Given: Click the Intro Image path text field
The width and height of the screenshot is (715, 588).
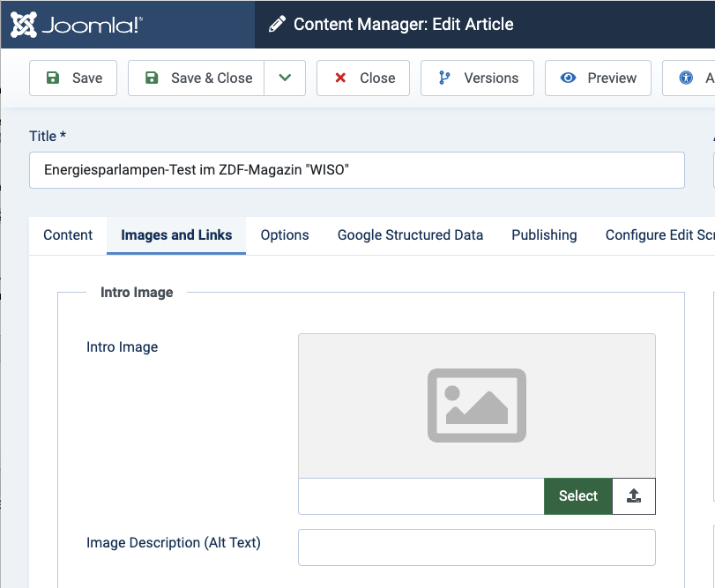Looking at the screenshot, I should point(421,495).
